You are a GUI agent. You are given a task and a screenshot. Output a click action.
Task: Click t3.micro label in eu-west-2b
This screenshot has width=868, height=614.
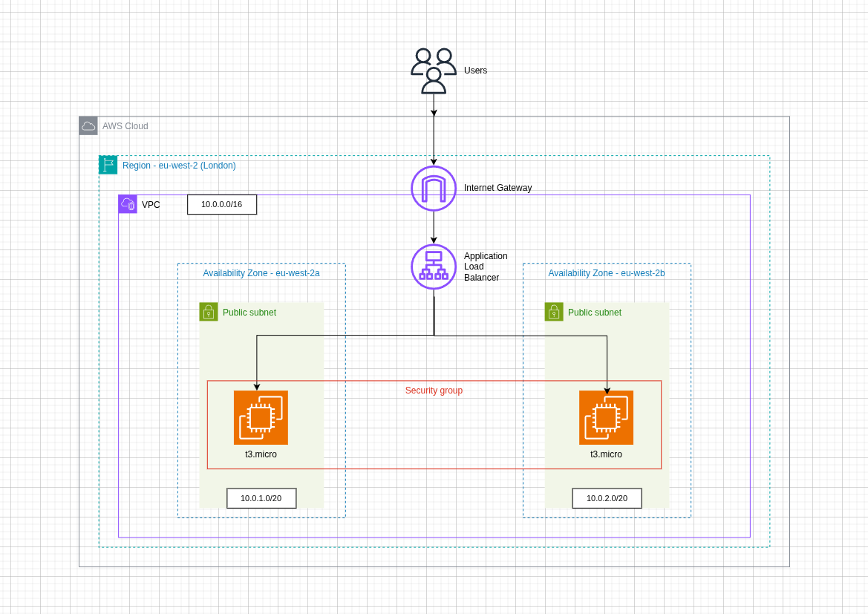606,454
